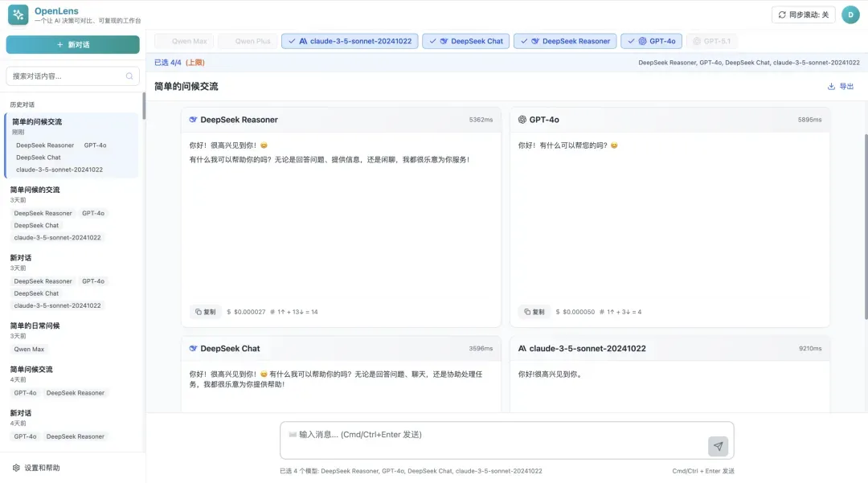Toggle the sync scrolling switch
Image resolution: width=868 pixels, height=483 pixels.
[803, 15]
